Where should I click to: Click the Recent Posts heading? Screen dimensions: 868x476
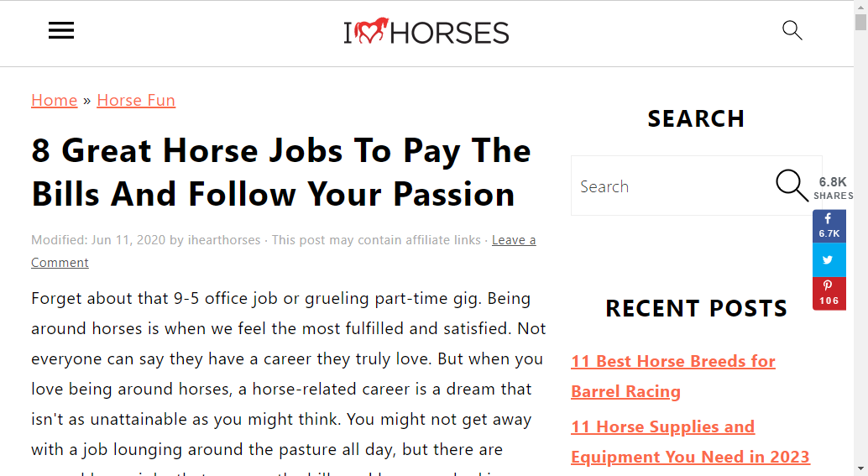point(697,308)
